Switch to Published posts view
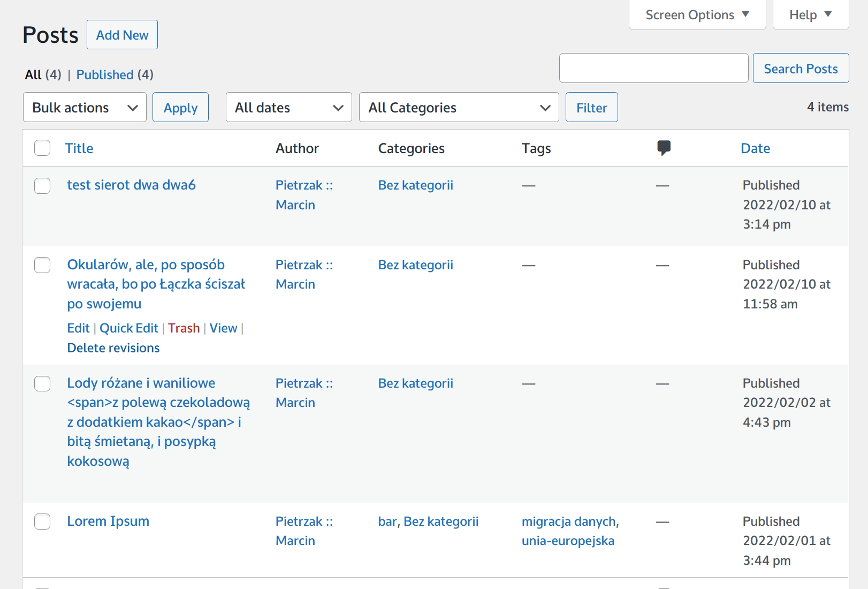868x589 pixels. click(x=105, y=74)
